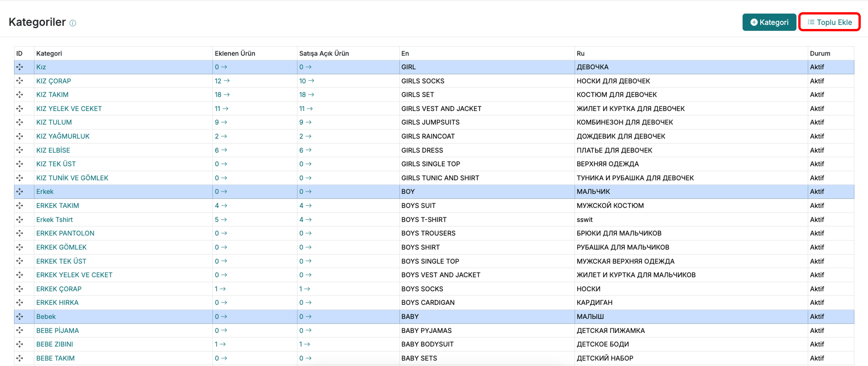Open the KIZ YAĞMURLUK category link
868x366 pixels.
click(x=63, y=136)
